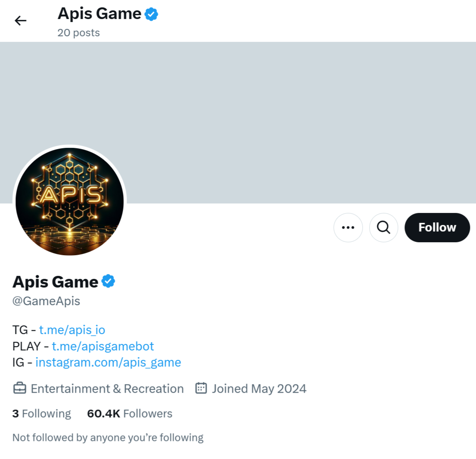Open the instagram.com/apis_game link

(x=108, y=362)
